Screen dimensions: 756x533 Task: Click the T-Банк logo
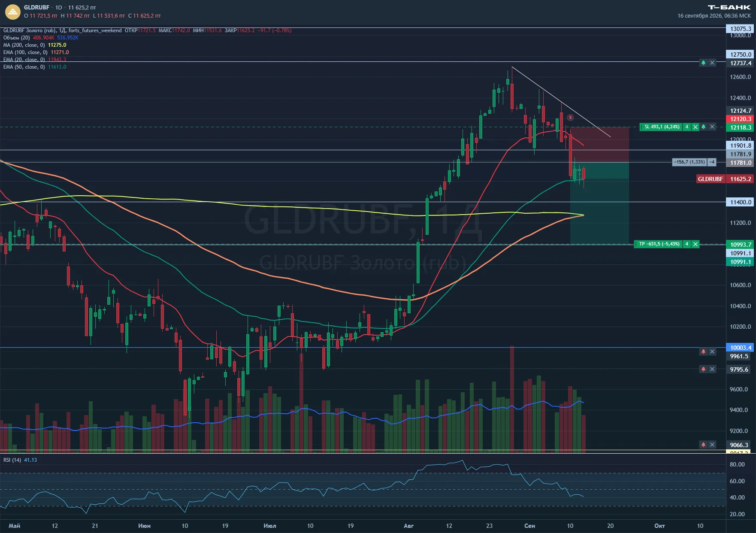pos(729,7)
